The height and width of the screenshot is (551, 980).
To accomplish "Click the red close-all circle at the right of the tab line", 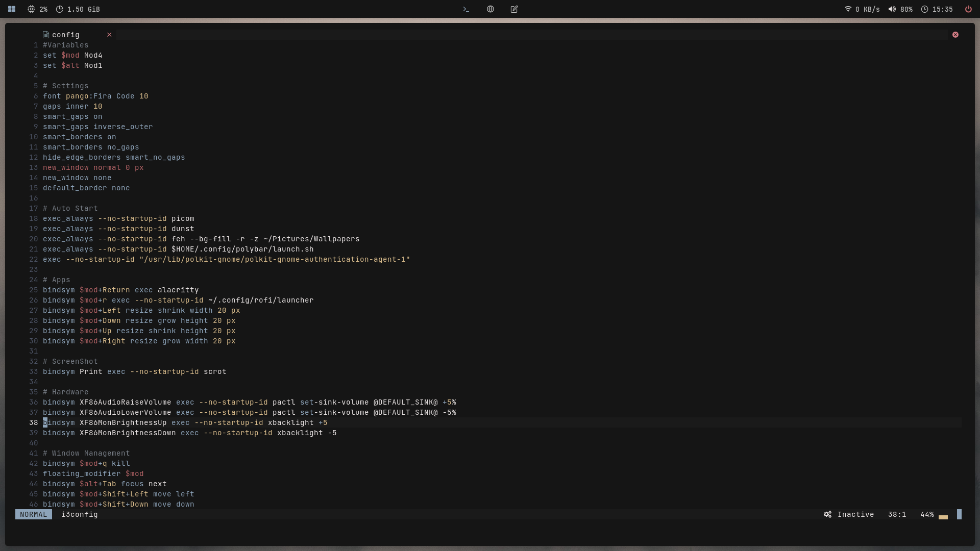I will 955,35.
